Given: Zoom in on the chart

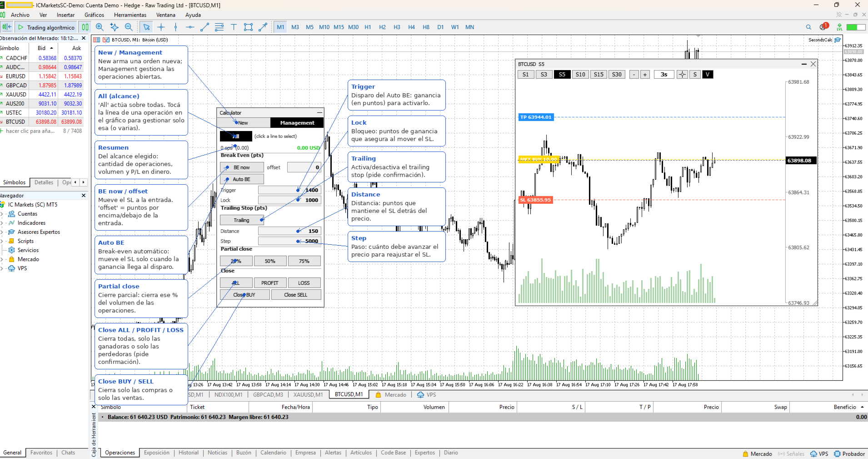Looking at the screenshot, I should pos(100,27).
